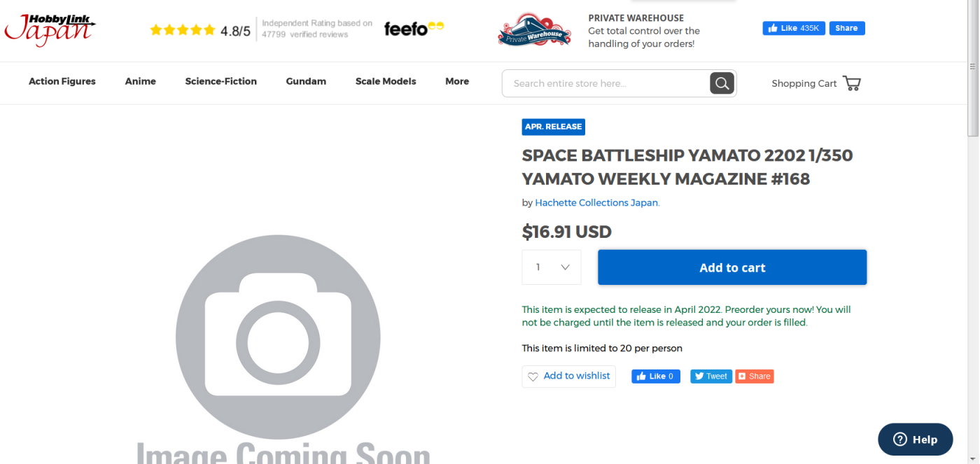The image size is (980, 464).
Task: Click the Facebook Like 435K button
Action: pyautogui.click(x=794, y=28)
